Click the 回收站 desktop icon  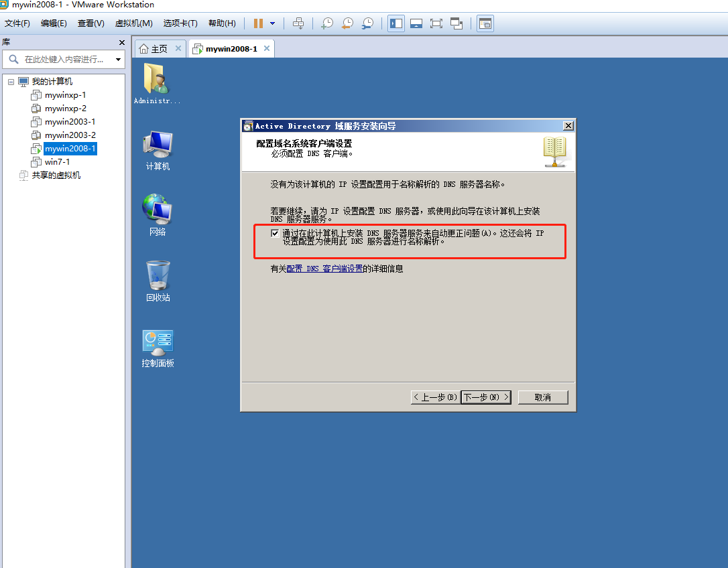tap(158, 281)
